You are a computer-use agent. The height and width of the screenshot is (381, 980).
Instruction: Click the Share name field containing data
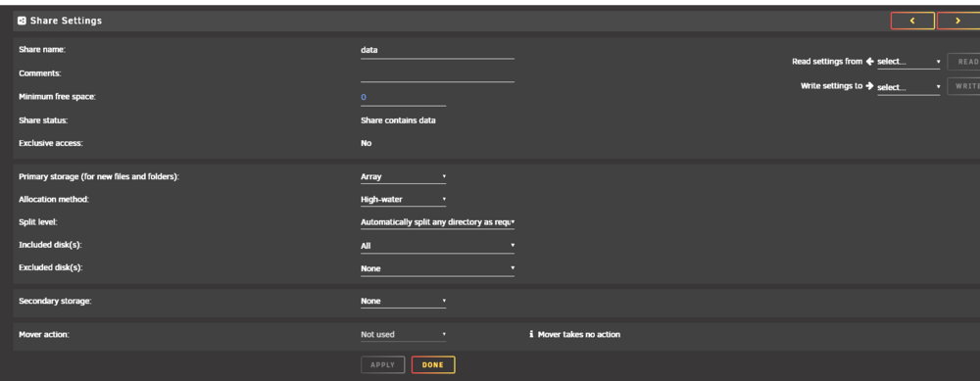click(x=437, y=51)
